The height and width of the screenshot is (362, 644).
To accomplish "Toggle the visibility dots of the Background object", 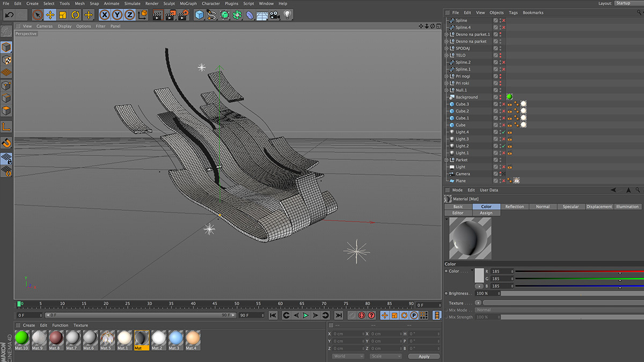I will pos(500,97).
